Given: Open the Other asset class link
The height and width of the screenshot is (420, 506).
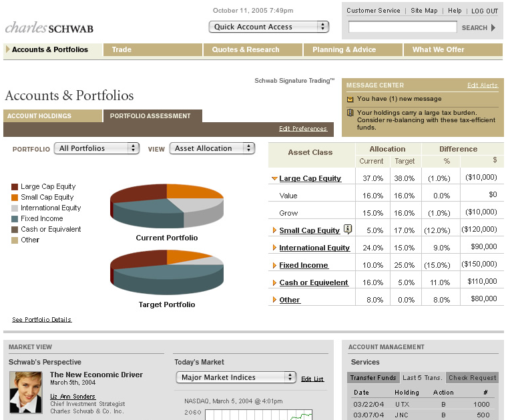Looking at the screenshot, I should click(290, 300).
